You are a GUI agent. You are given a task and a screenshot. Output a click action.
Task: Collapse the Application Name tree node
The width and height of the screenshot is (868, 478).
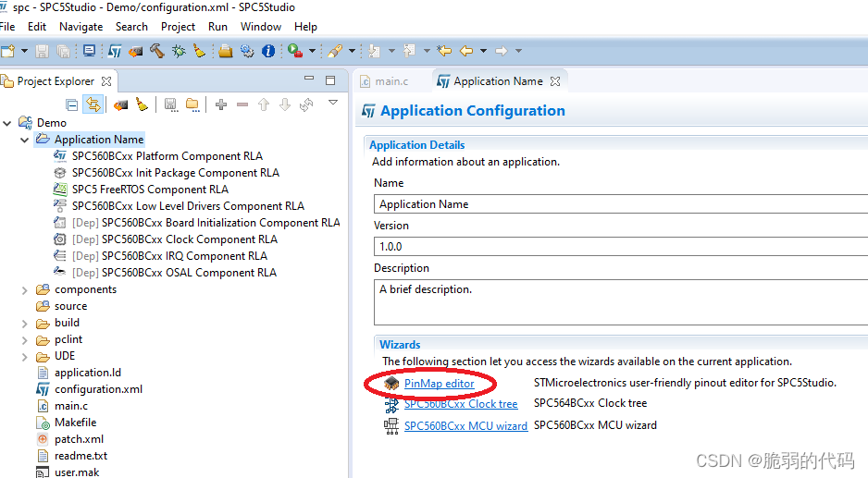24,140
